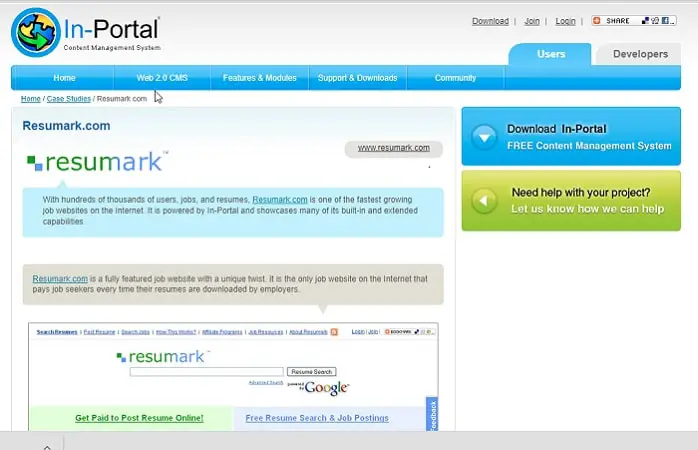Follow the Join link in the header
The width and height of the screenshot is (698, 450).
click(532, 21)
